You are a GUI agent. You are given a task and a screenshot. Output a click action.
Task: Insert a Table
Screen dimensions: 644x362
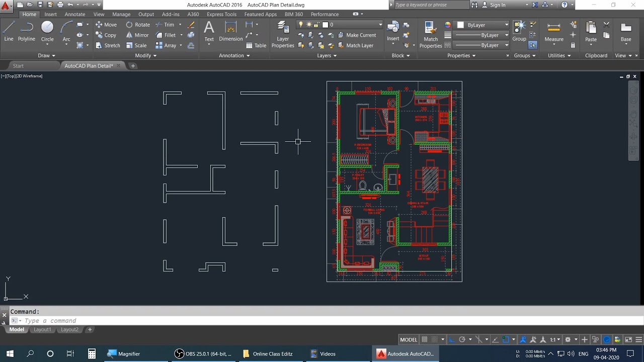click(256, 45)
